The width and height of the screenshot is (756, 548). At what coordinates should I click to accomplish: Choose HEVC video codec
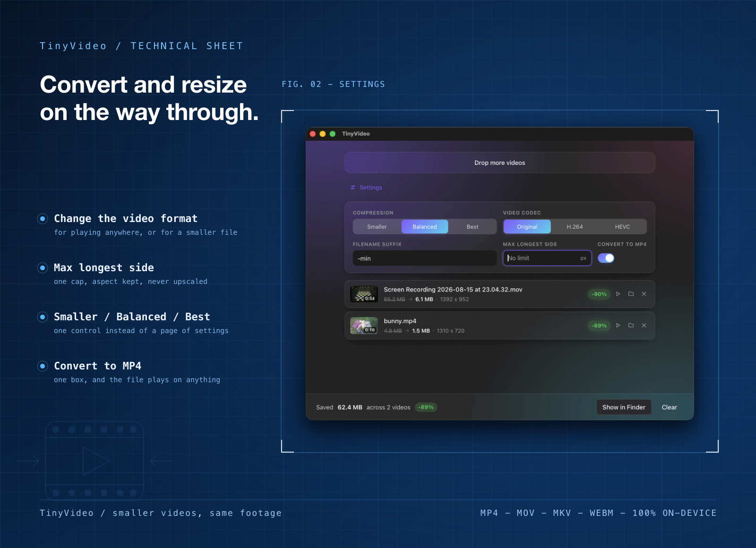pyautogui.click(x=622, y=227)
